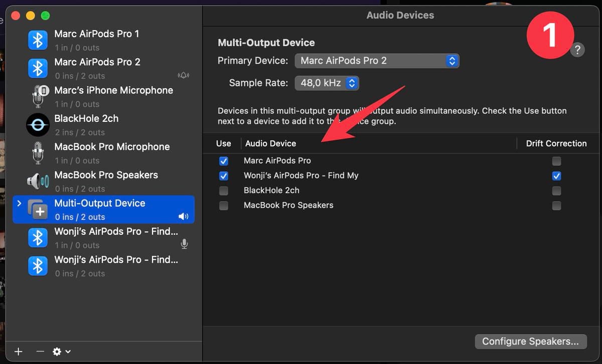Select BlackHole 2ch in device list

tap(103, 125)
